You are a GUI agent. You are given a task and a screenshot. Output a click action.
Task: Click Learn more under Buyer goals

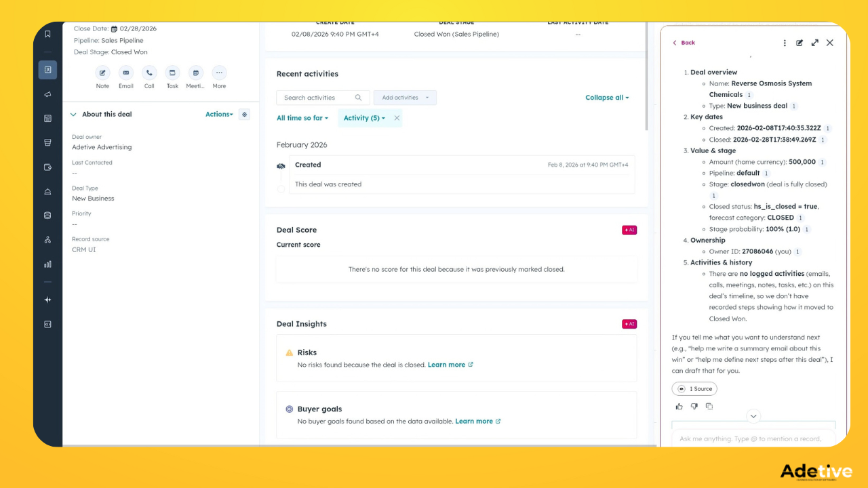click(x=474, y=421)
